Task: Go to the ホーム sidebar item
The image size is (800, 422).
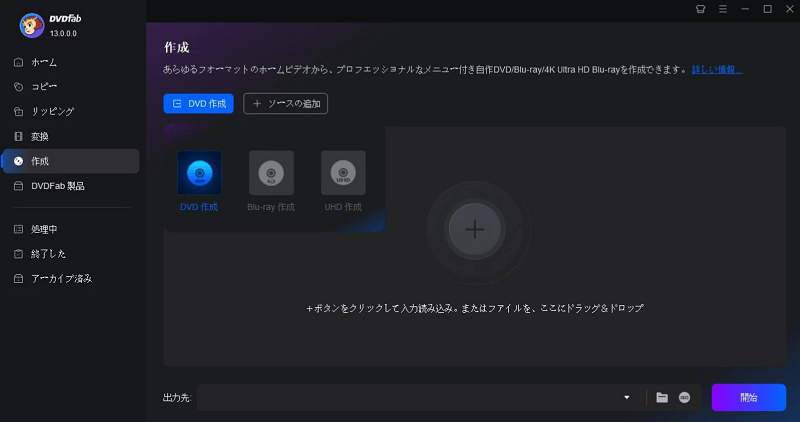Action: pos(44,62)
